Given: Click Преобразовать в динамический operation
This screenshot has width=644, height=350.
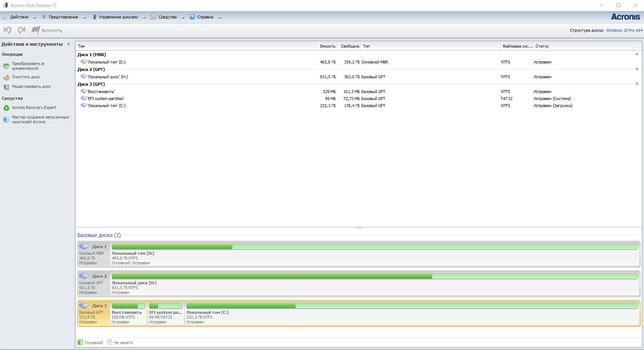Looking at the screenshot, I should 28,66.
